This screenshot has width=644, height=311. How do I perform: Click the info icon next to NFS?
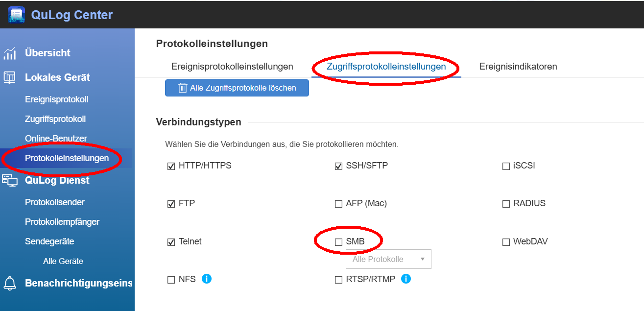coord(207,279)
